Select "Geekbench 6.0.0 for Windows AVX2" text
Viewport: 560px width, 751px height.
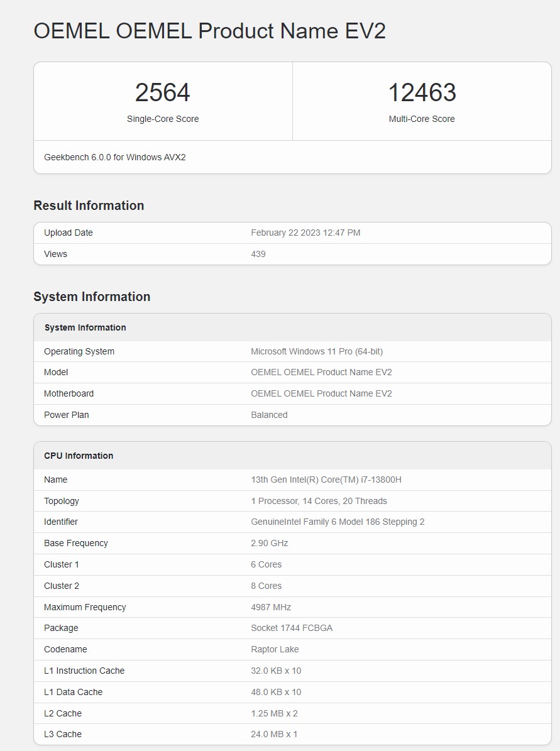[115, 157]
